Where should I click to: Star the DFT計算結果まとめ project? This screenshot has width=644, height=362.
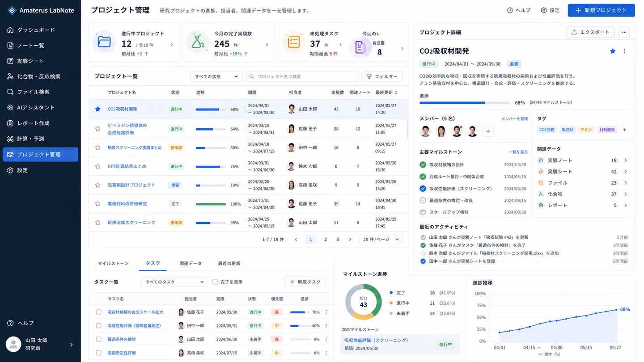tap(97, 166)
